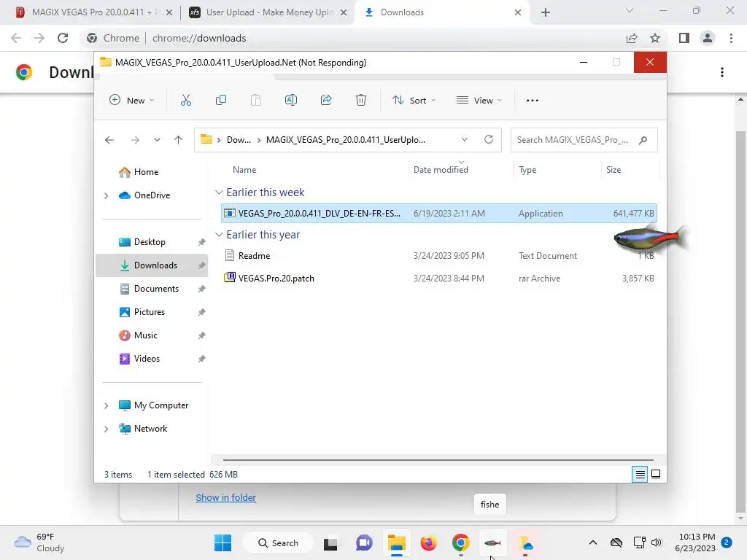Image resolution: width=747 pixels, height=560 pixels.
Task: Click the search magnifier in Explorer search box
Action: pos(643,140)
